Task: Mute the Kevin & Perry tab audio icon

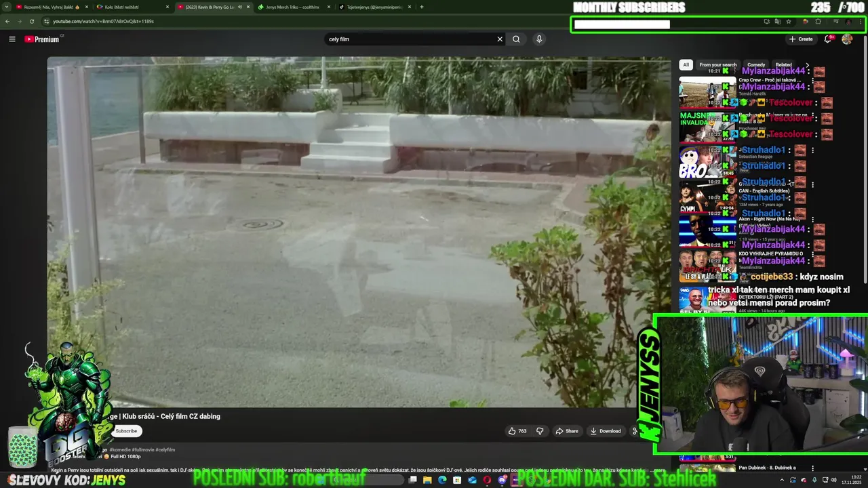Action: [239, 7]
